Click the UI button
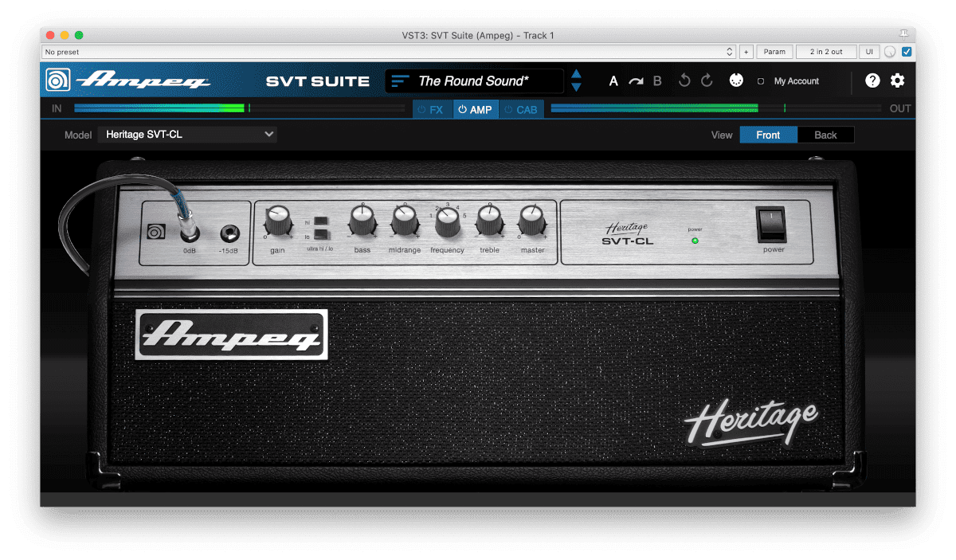 (x=869, y=52)
